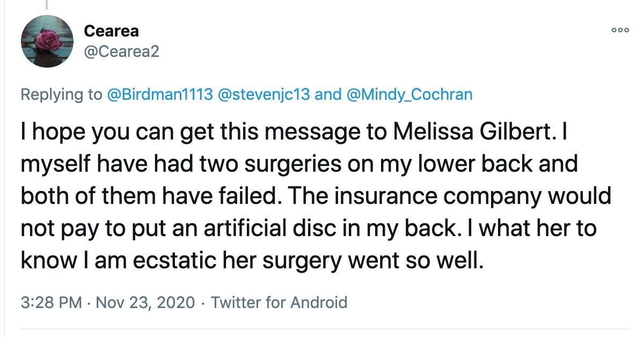Open the @Mindy_Cochran mention link
This screenshot has width=644, height=337.
(409, 94)
